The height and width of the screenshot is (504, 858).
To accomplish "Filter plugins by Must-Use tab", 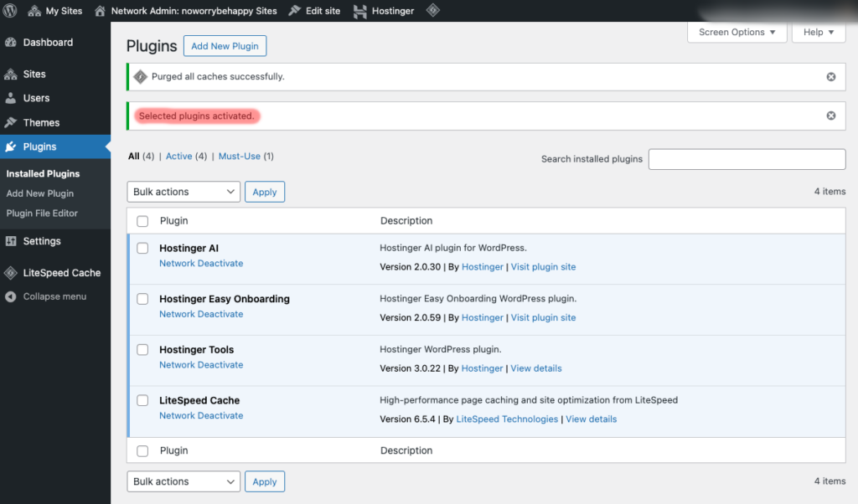I will (239, 157).
